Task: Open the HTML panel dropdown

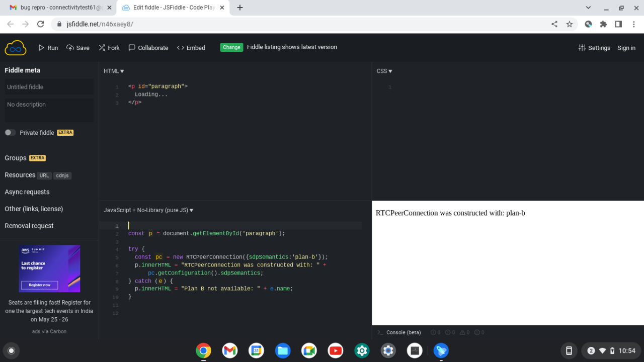Action: pyautogui.click(x=114, y=71)
